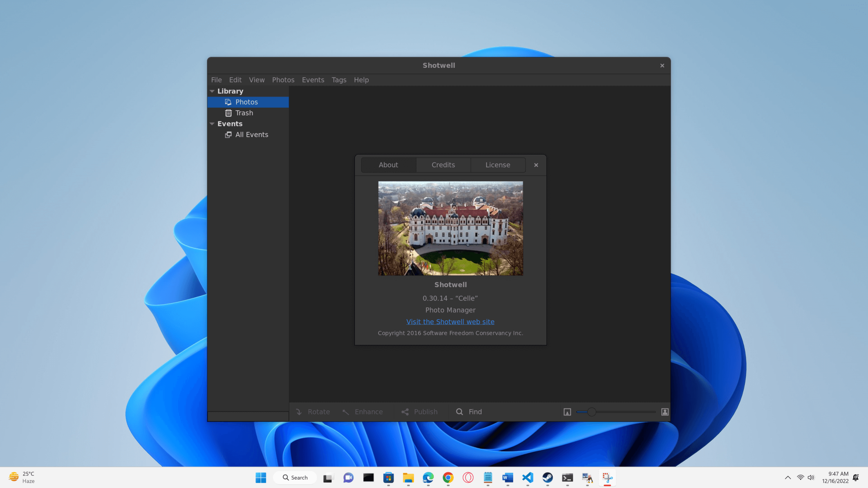Open the Edit menu
868x488 pixels.
coord(235,80)
